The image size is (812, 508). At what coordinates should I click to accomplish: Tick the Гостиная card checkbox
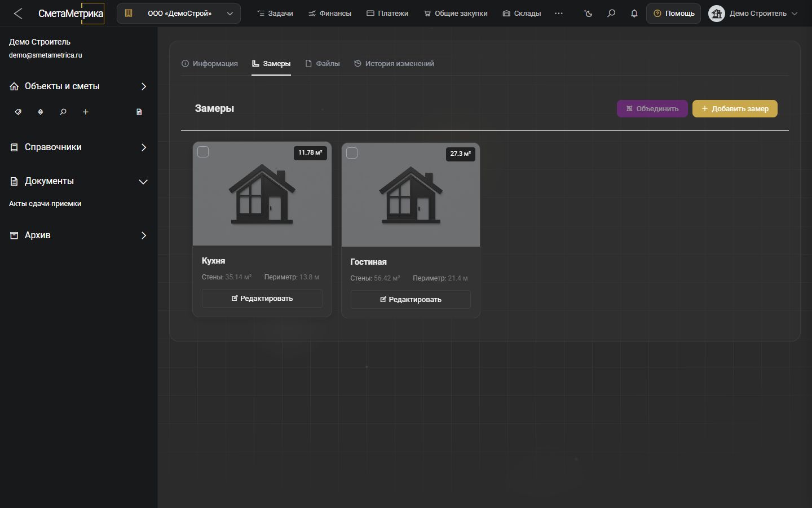tap(352, 153)
